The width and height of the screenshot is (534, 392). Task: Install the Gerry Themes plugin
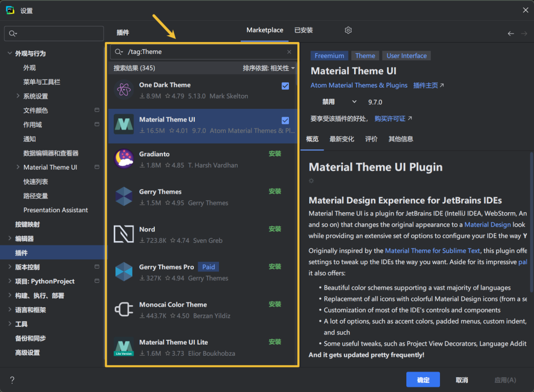(x=274, y=191)
